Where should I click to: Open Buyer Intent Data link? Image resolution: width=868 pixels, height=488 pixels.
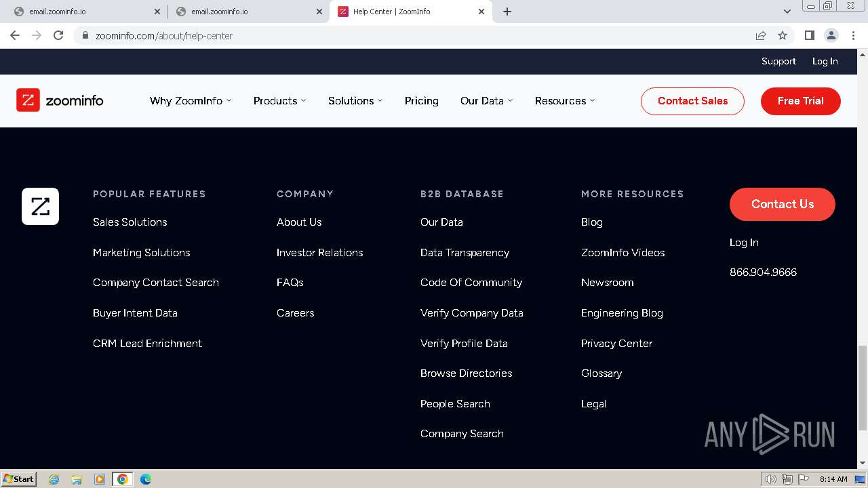click(135, 313)
